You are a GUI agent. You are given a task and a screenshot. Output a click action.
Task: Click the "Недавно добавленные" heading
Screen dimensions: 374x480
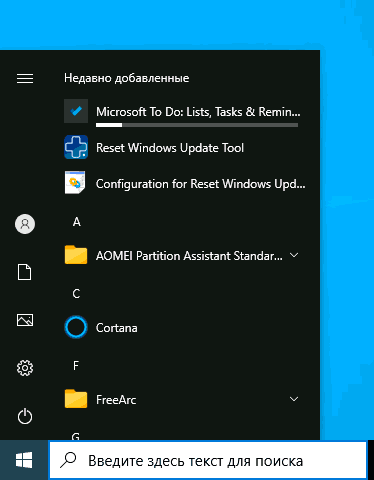coord(127,78)
